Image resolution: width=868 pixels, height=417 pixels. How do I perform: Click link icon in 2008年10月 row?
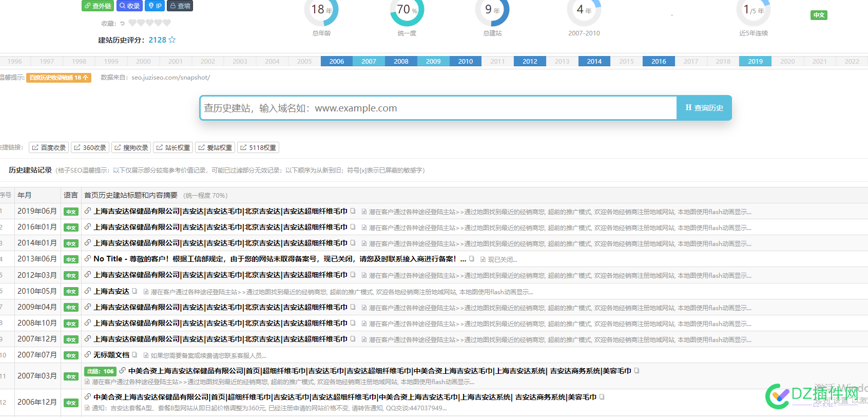coord(88,323)
